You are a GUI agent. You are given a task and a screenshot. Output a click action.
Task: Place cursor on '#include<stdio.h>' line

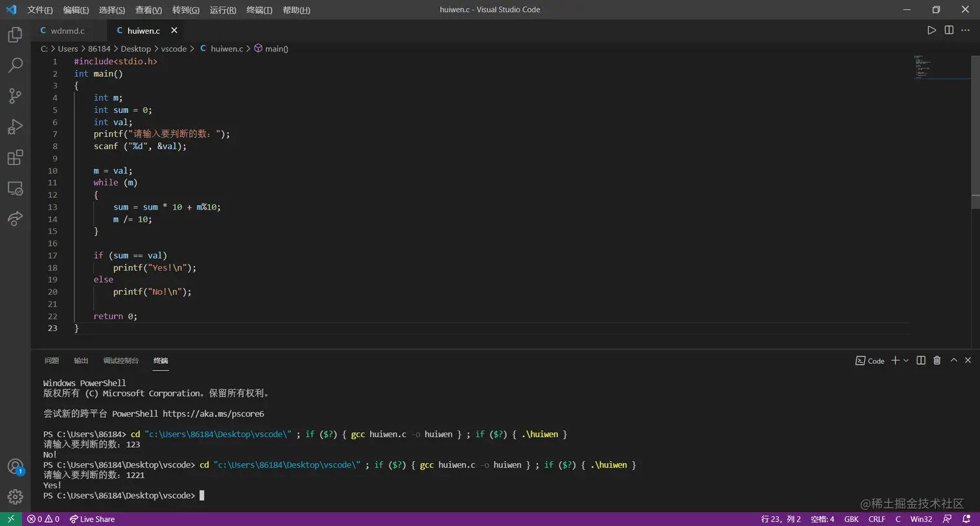115,62
